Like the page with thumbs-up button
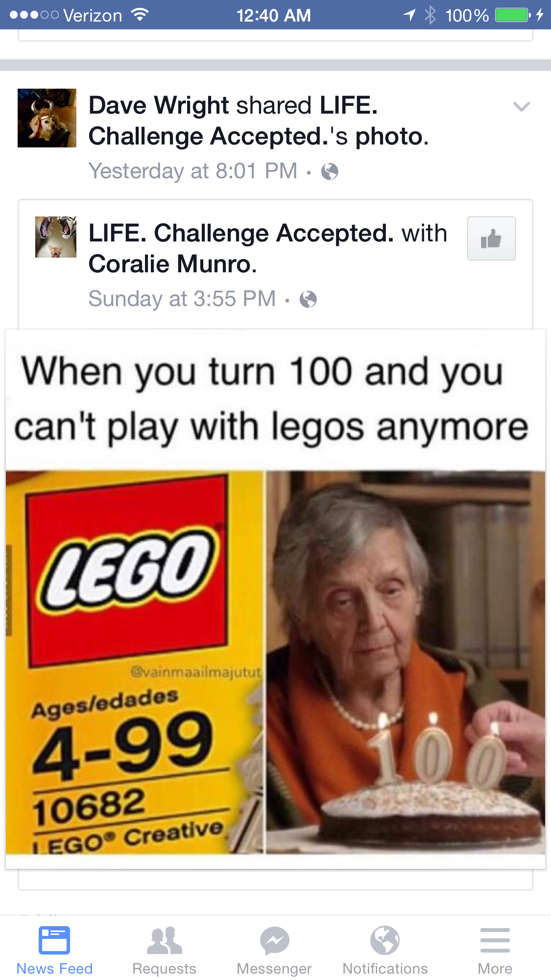 (x=491, y=239)
